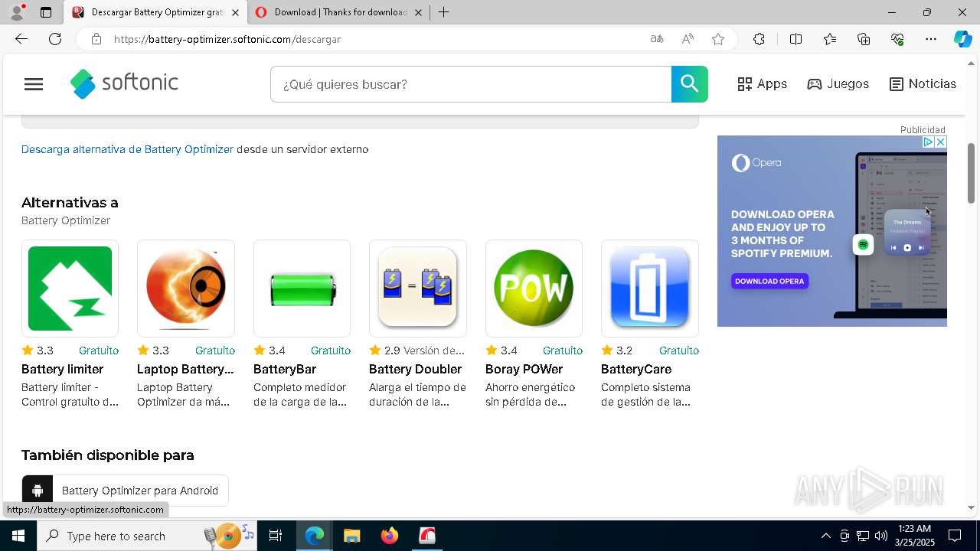The height and width of the screenshot is (551, 980).
Task: Open Task View on the taskbar
Action: (x=276, y=536)
